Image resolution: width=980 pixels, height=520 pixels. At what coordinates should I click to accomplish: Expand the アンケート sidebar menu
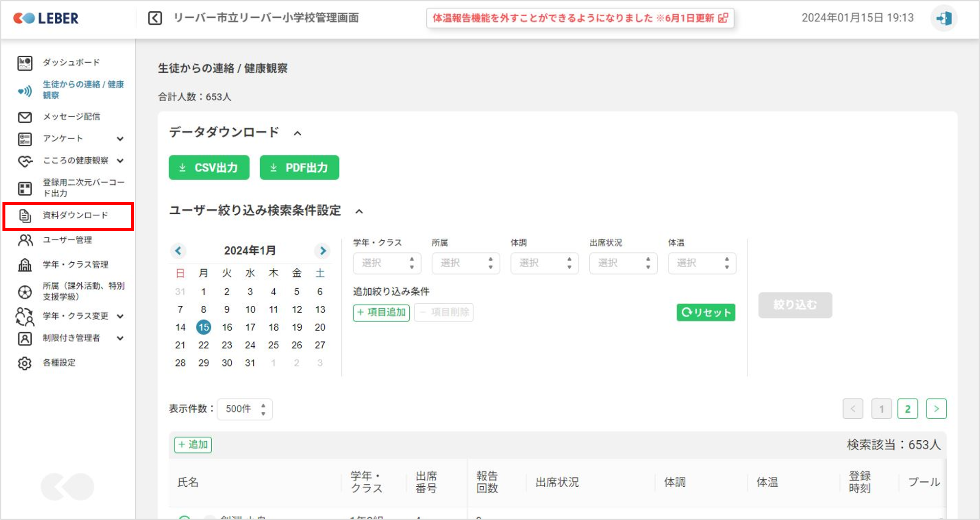(x=120, y=139)
